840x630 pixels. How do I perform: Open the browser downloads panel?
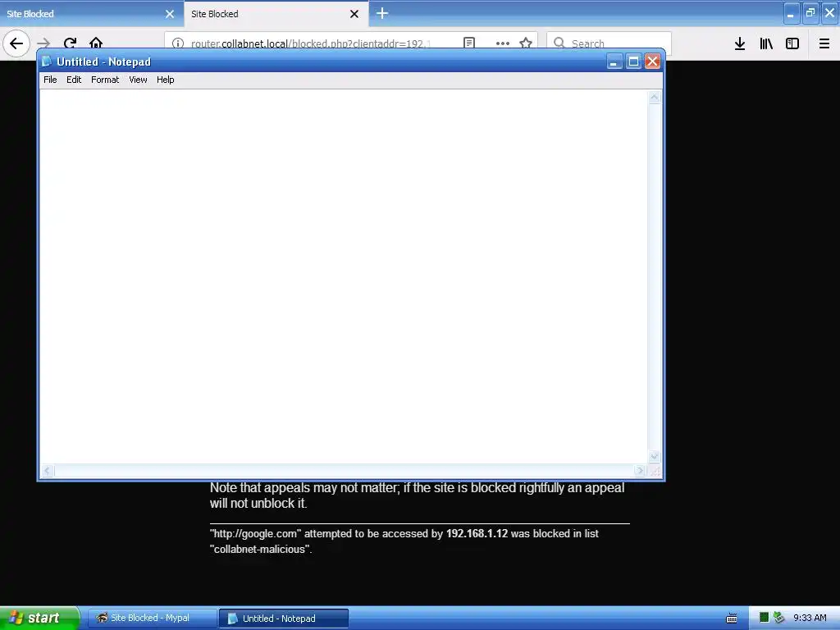click(x=740, y=43)
